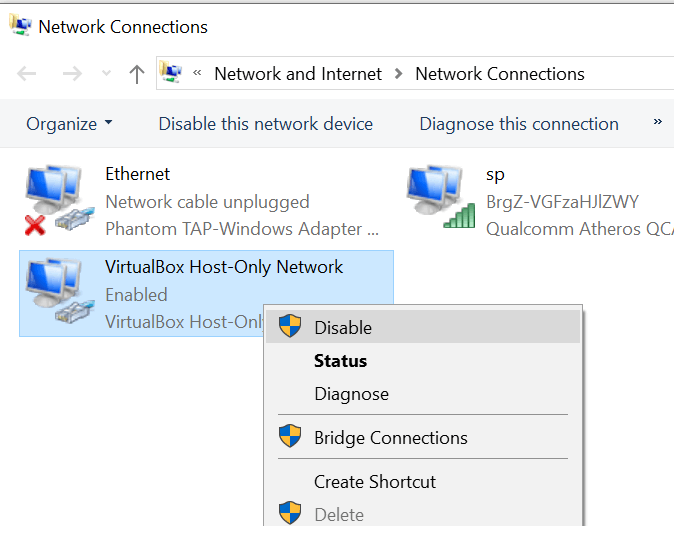Click the address bar control panel icon

172,73
